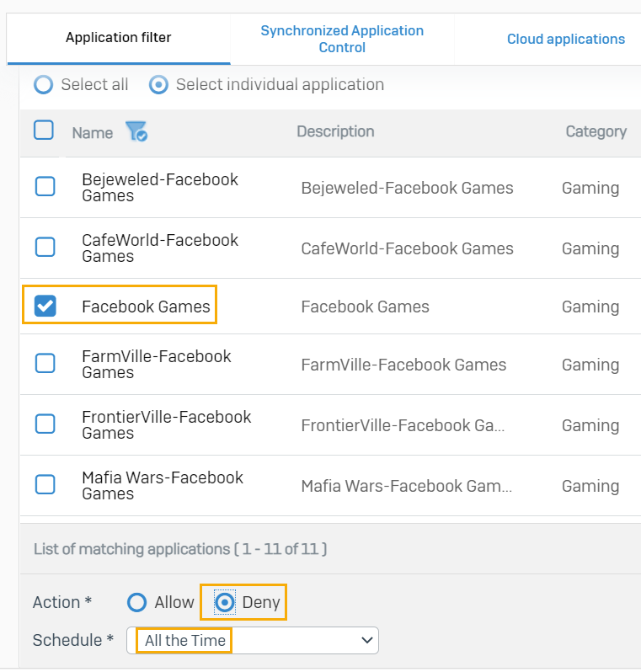Set Action to Allow
The height and width of the screenshot is (672, 641).
point(136,603)
